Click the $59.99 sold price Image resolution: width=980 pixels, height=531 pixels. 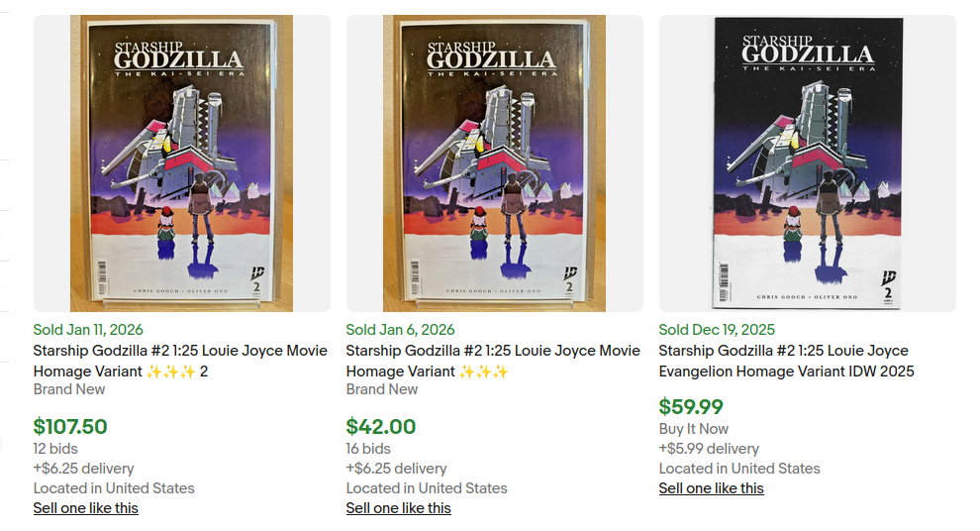point(691,406)
